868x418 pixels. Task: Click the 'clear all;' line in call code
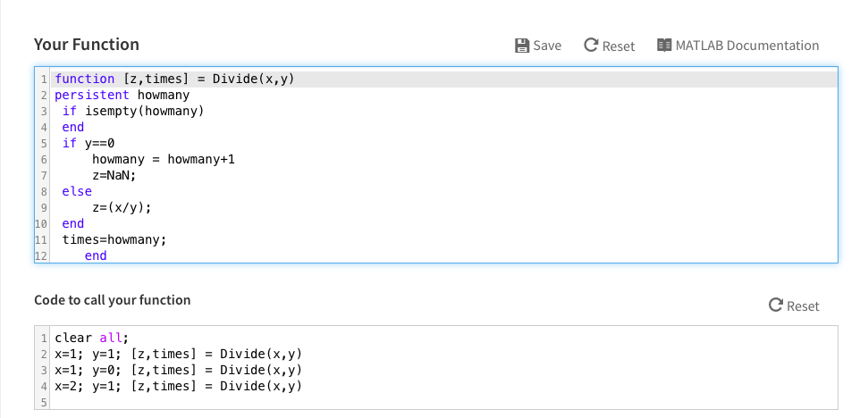pyautogui.click(x=443, y=338)
